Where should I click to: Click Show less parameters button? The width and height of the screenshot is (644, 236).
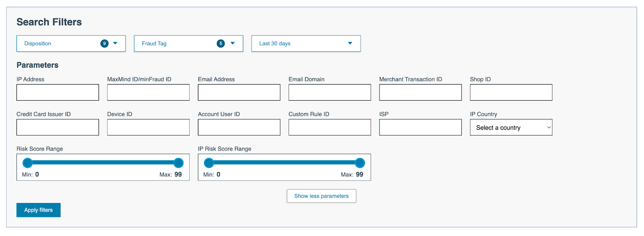321,196
